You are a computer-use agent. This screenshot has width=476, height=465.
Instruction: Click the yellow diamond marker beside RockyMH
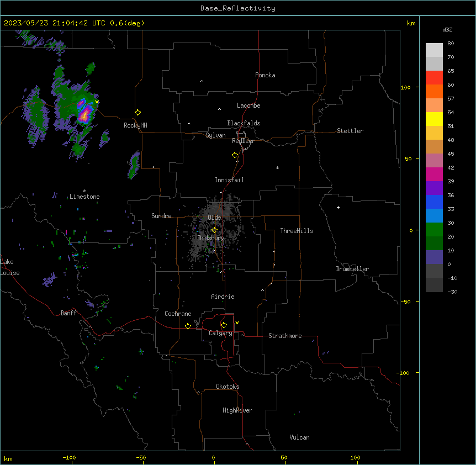pos(138,113)
